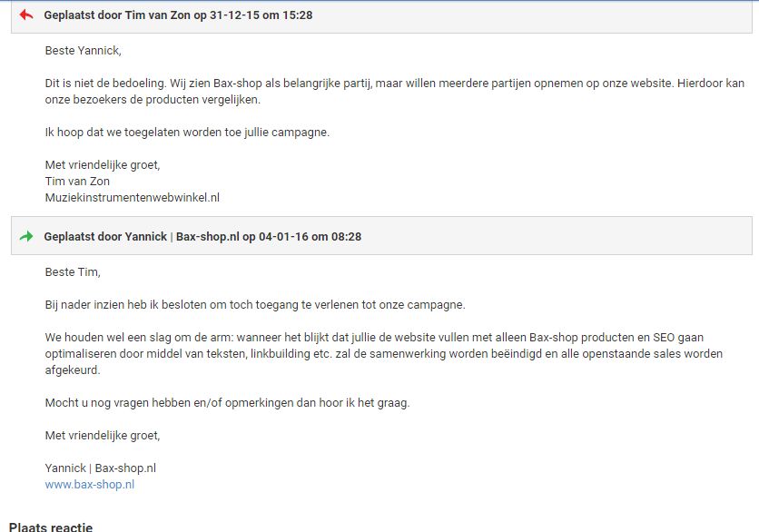The width and height of the screenshot is (759, 532).
Task: Click line starting 'optimaliseren door middel van teksten'
Action: [384, 354]
